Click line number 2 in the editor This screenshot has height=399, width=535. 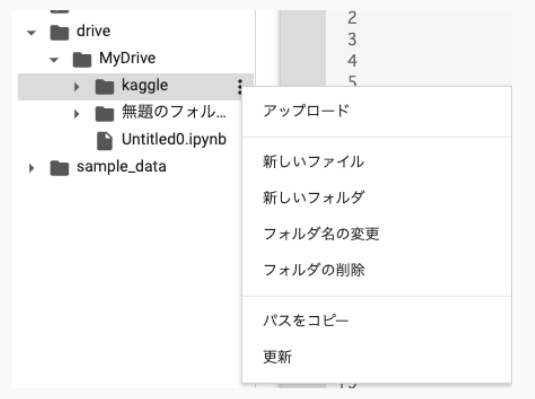(352, 18)
